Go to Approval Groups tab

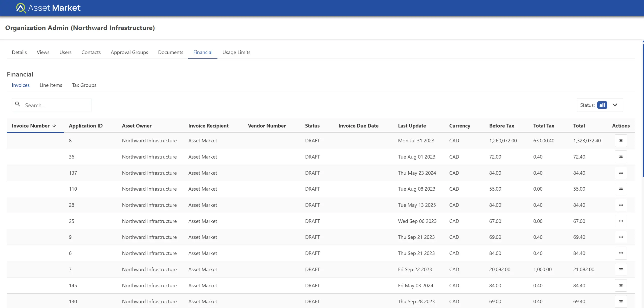point(129,52)
